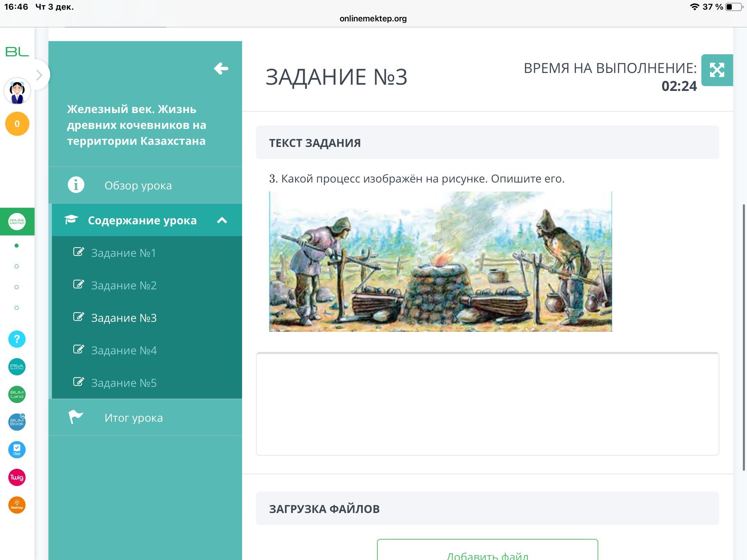Open Итог урока section
The width and height of the screenshot is (747, 560).
point(133,418)
